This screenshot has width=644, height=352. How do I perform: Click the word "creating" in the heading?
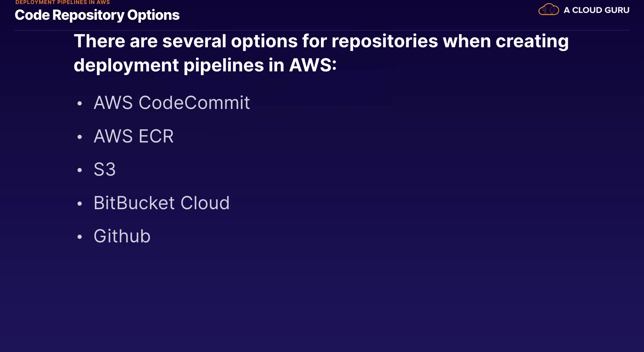point(532,41)
